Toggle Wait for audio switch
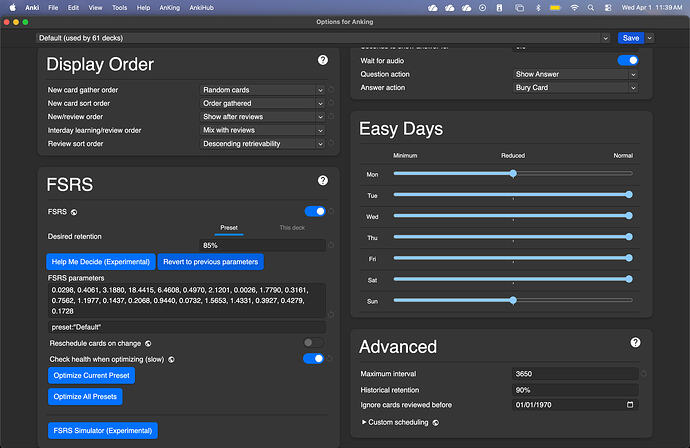The height and width of the screenshot is (448, 690). (x=628, y=60)
